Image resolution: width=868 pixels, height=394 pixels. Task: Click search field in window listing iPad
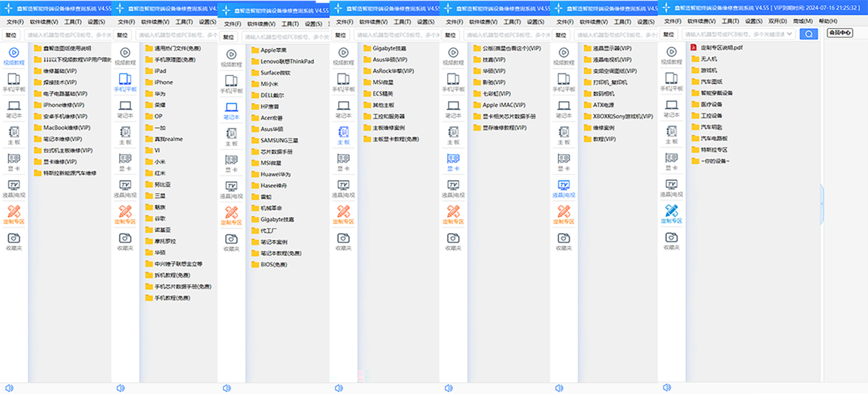coord(175,35)
